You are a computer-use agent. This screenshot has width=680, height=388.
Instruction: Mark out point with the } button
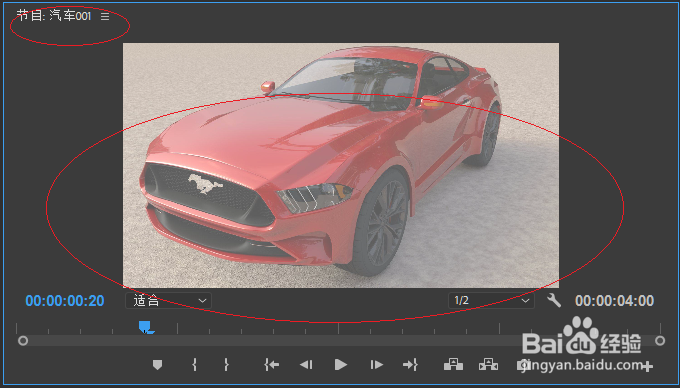(x=226, y=365)
